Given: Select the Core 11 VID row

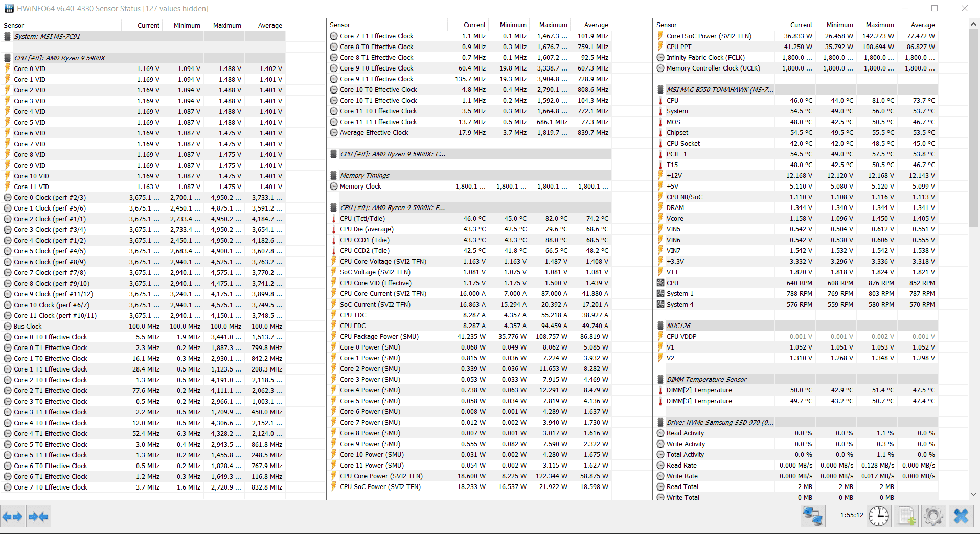Looking at the screenshot, I should coord(143,187).
